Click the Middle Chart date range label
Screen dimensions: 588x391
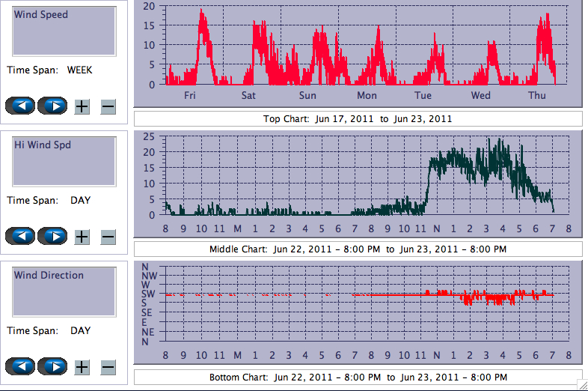click(x=358, y=249)
